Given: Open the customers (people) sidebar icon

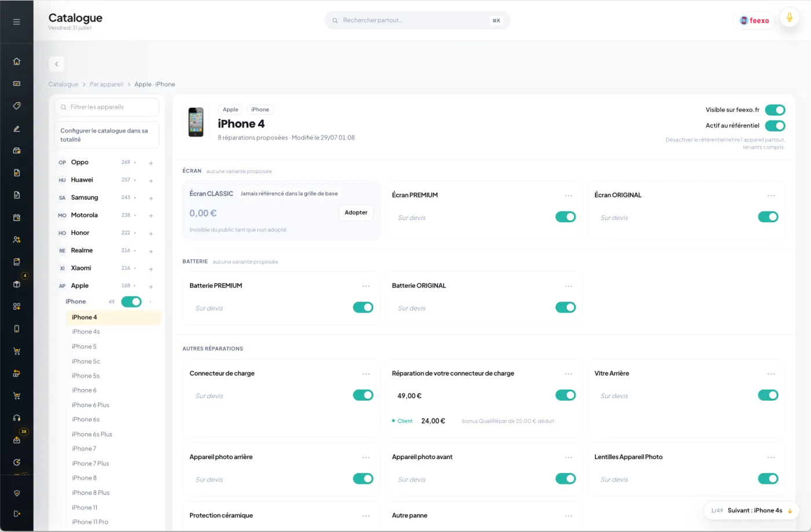Looking at the screenshot, I should click(x=17, y=240).
